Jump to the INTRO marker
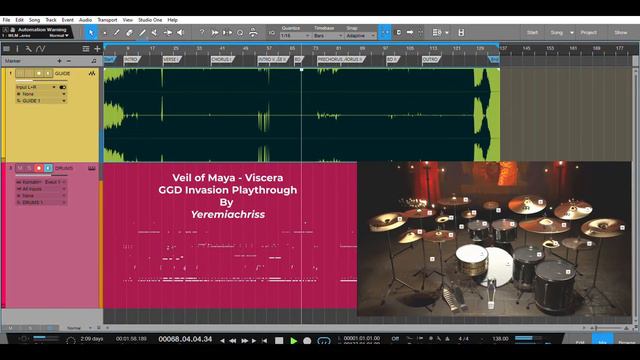Screen dimensions: 640x360 pyautogui.click(x=131, y=60)
